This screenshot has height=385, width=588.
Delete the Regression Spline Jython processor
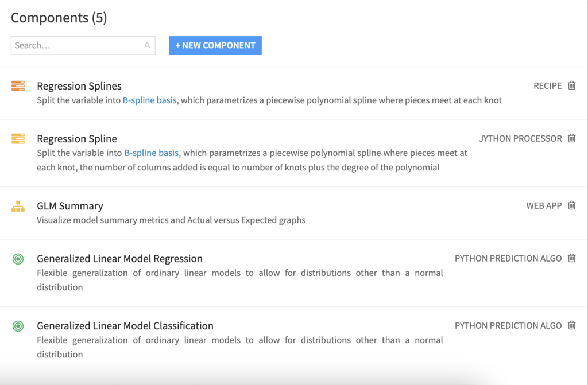571,138
